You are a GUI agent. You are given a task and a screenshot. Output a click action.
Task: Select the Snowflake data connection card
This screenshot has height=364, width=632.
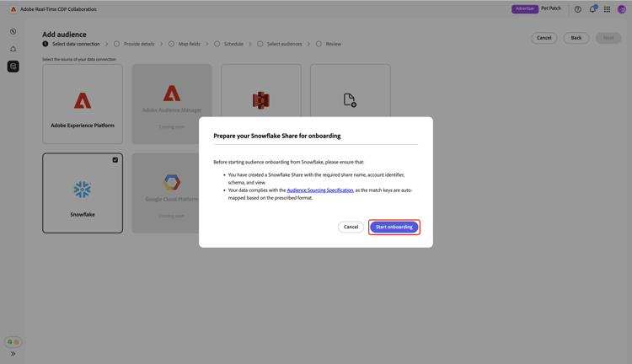83,193
